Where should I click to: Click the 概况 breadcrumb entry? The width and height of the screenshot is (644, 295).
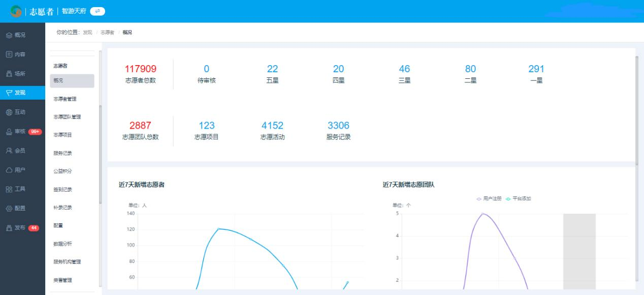(x=127, y=33)
